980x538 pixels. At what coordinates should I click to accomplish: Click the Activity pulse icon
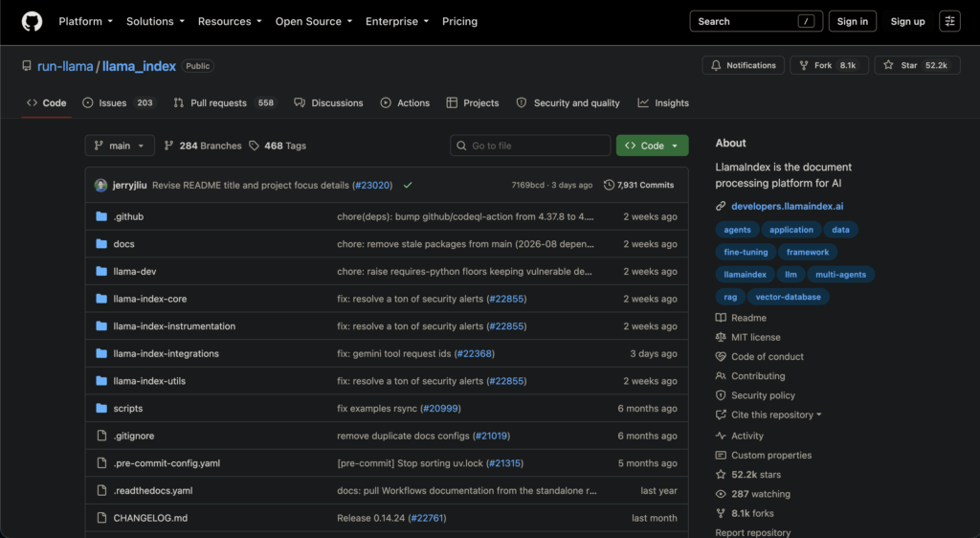(x=721, y=436)
